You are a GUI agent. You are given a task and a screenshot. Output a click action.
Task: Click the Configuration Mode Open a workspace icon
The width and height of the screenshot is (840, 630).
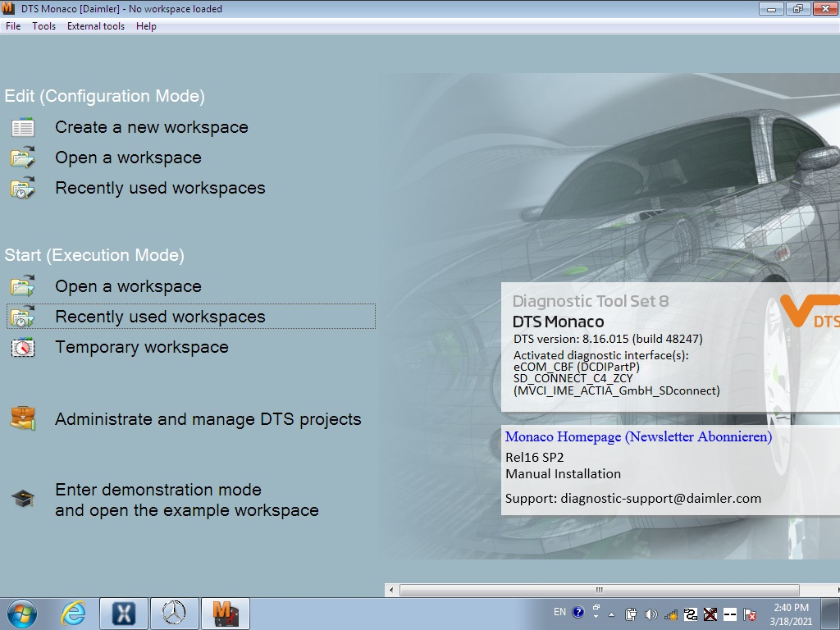point(22,157)
